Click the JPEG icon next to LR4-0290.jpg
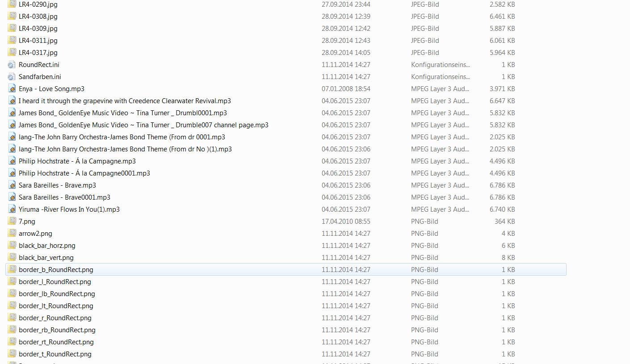The height and width of the screenshot is (364, 630). click(x=12, y=4)
